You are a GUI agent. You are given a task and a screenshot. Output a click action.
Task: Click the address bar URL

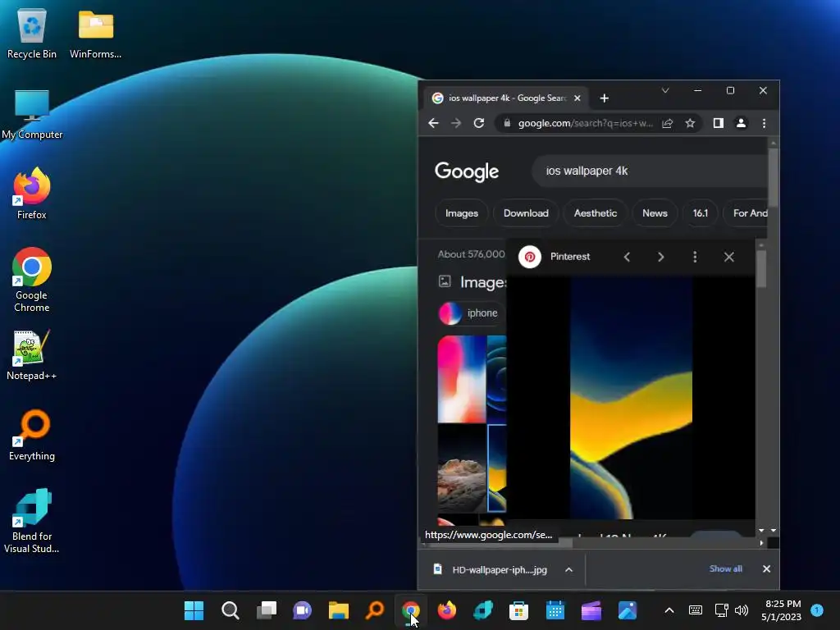[585, 123]
